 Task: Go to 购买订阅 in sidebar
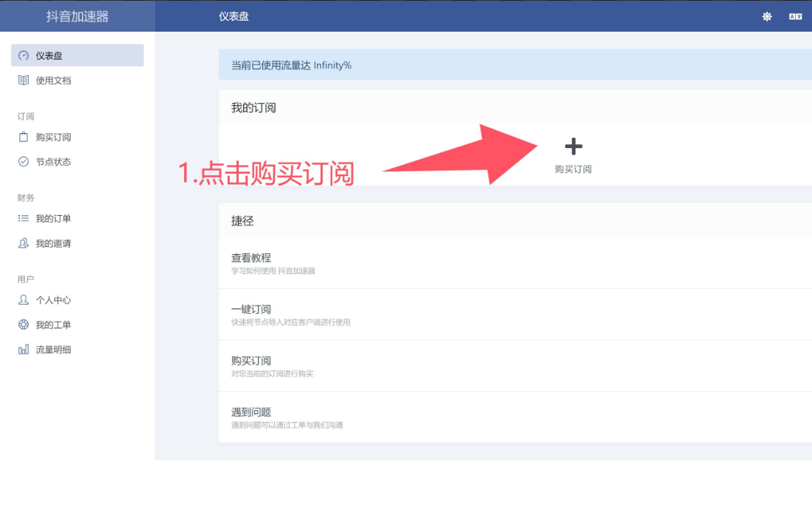(x=77, y=137)
